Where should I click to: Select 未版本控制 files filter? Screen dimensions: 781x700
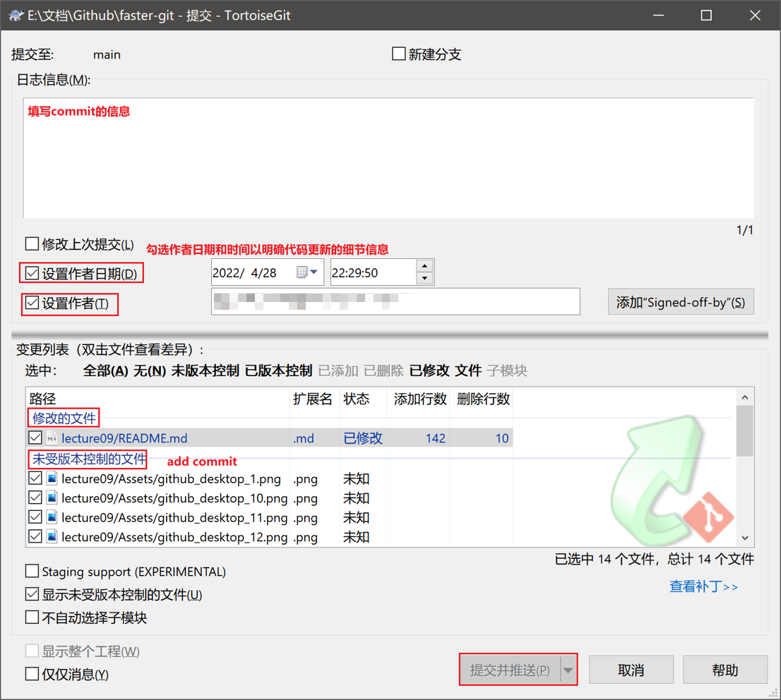tap(205, 370)
